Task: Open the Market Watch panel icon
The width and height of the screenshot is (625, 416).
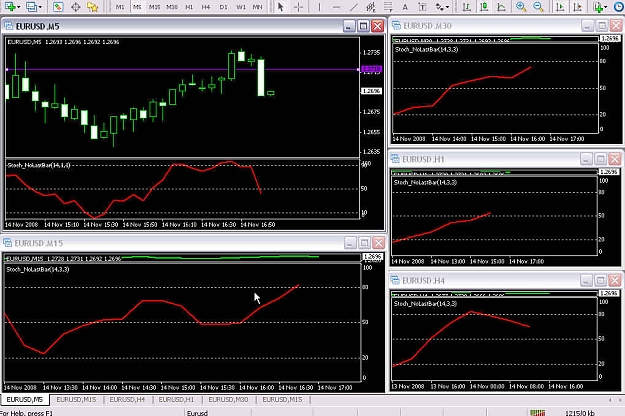Action: tap(58, 7)
